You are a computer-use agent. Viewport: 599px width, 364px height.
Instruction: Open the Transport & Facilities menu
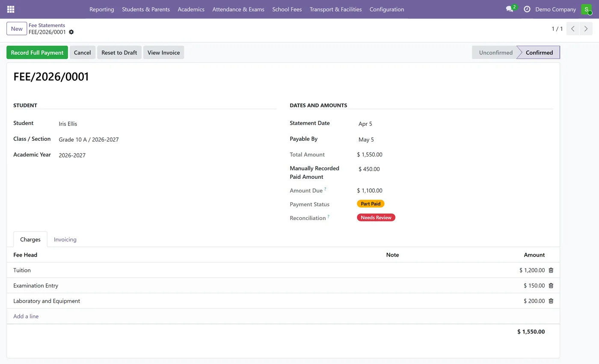click(336, 9)
